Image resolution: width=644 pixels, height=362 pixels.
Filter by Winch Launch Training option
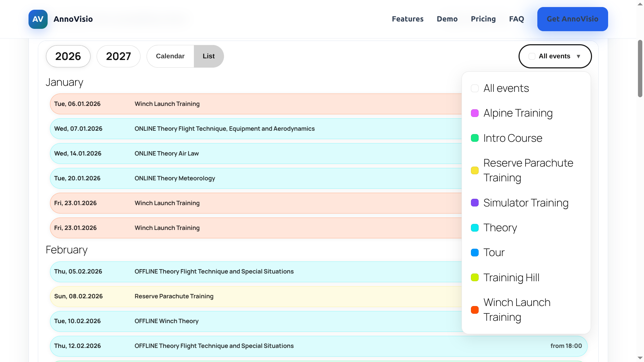point(526,310)
